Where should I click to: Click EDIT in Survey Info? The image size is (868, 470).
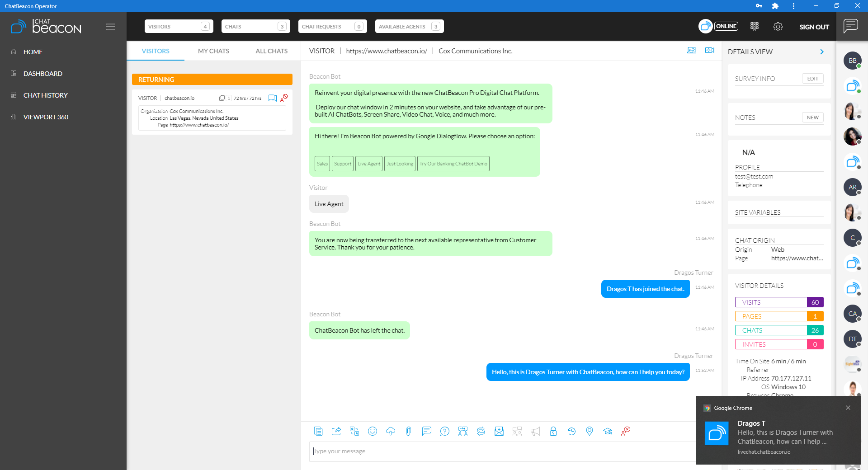click(813, 79)
